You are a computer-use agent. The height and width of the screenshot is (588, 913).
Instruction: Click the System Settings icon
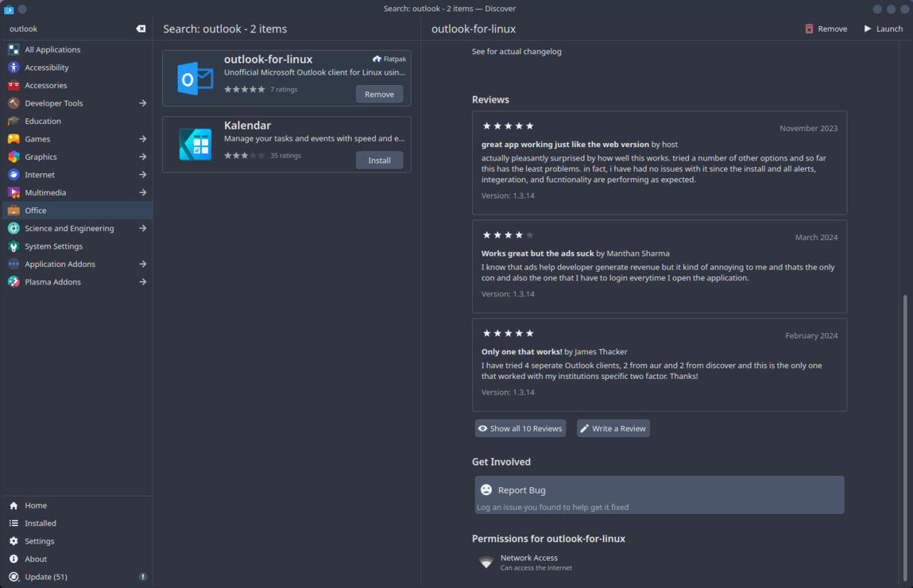click(x=14, y=246)
